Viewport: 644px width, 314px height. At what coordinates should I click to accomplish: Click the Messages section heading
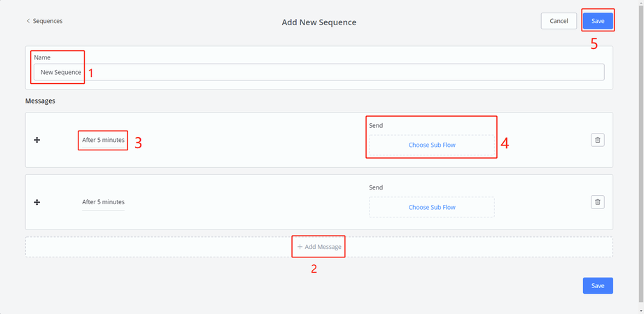click(40, 101)
